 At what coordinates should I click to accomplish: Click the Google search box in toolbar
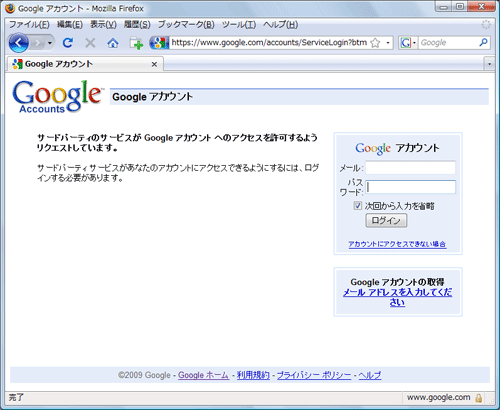448,43
